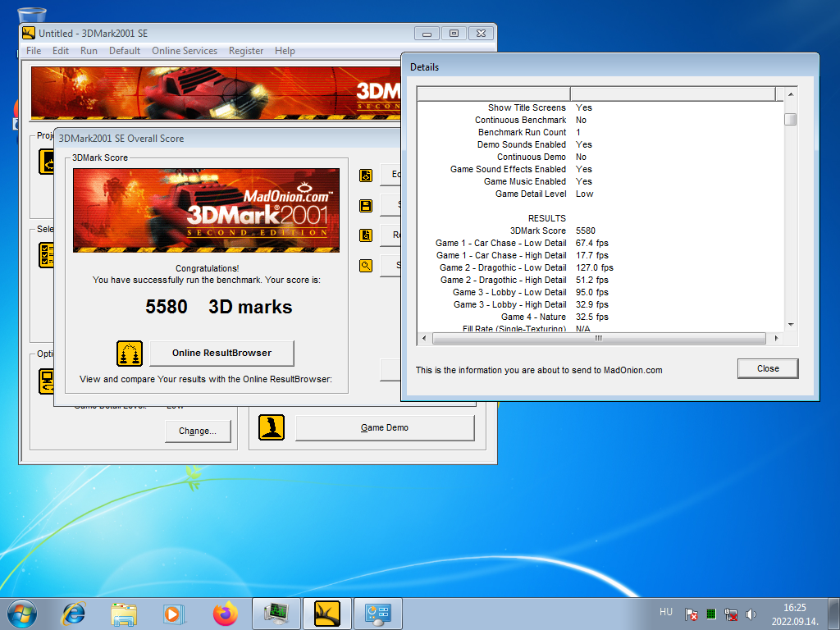Switch to the monitor-graph taskbar app
Viewport: 840px width, 630px height.
click(x=276, y=614)
